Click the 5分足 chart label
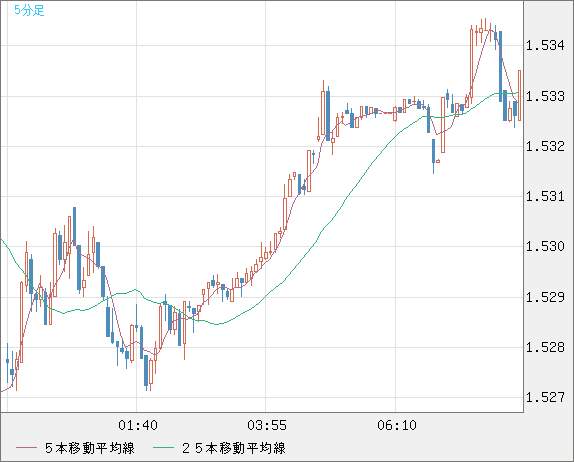Screen dimensions: 574x462 29,10
